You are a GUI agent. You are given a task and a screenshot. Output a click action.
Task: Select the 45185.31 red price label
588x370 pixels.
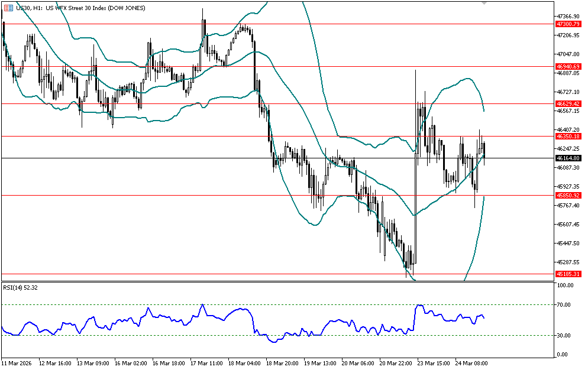coord(567,274)
